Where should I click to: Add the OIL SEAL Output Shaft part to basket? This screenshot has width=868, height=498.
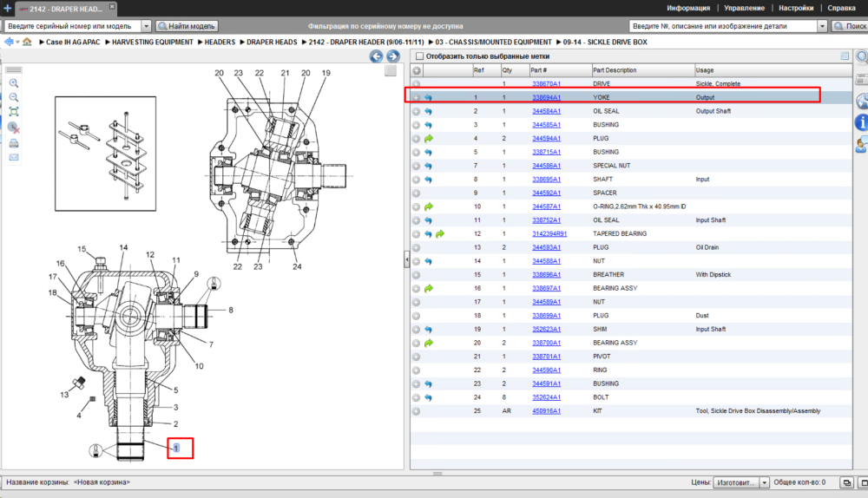[417, 111]
